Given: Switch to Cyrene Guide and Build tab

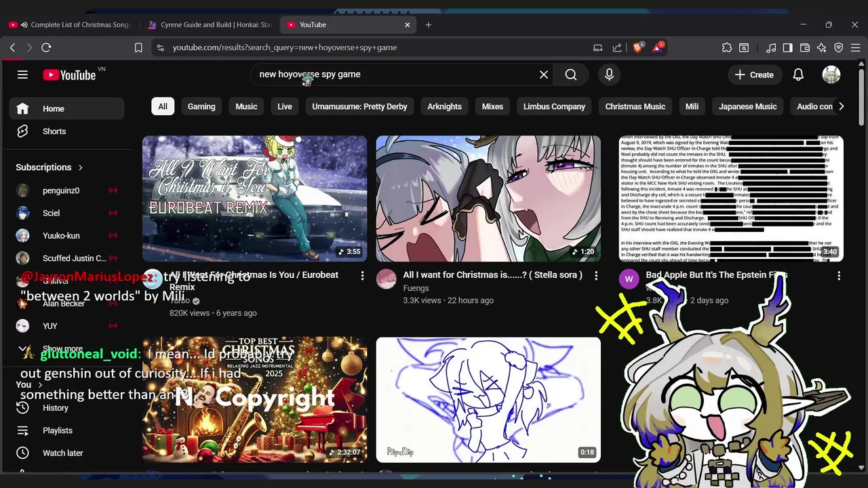Looking at the screenshot, I should 210,24.
